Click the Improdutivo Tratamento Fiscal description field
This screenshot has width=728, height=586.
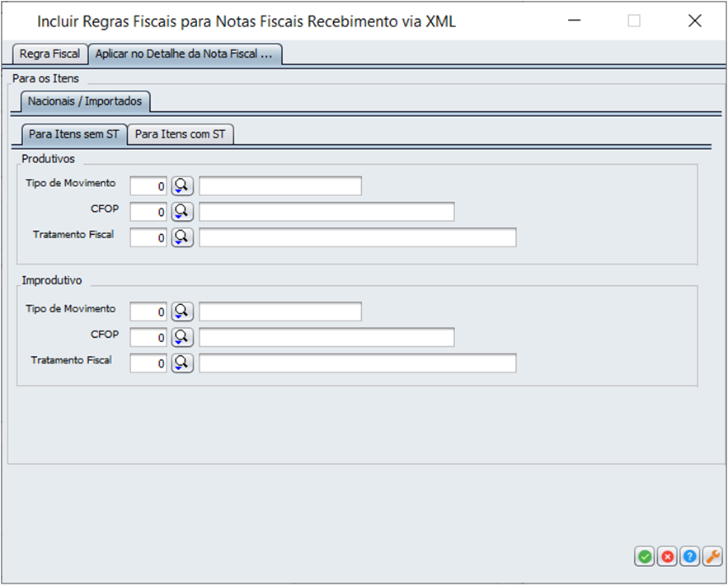pos(357,363)
